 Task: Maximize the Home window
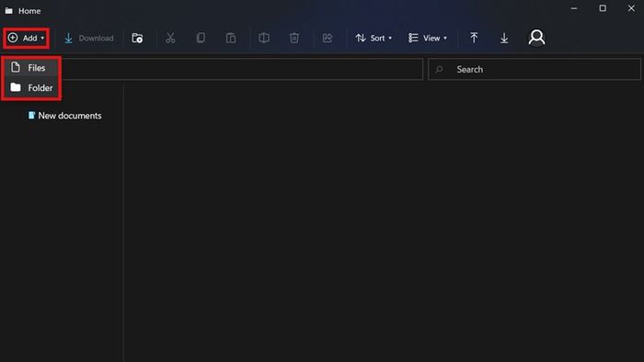[603, 8]
